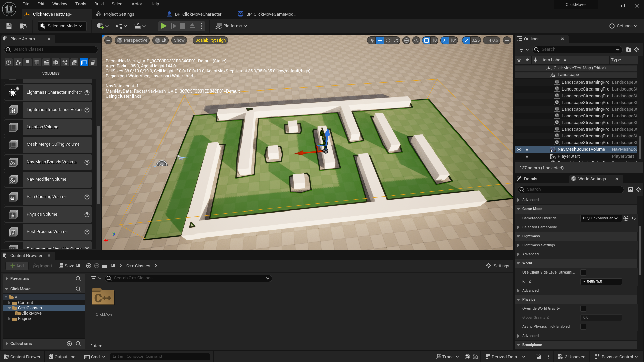
Task: Select the rotate transform tool in viewport
Action: coord(388,40)
